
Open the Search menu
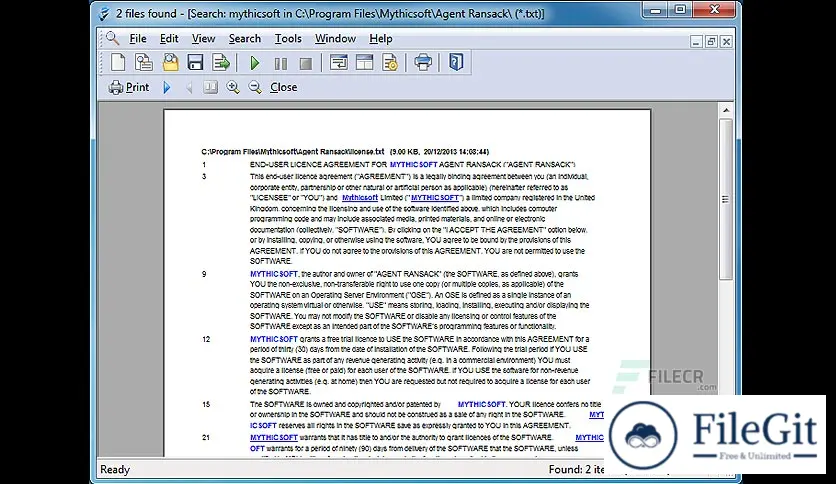tap(245, 38)
